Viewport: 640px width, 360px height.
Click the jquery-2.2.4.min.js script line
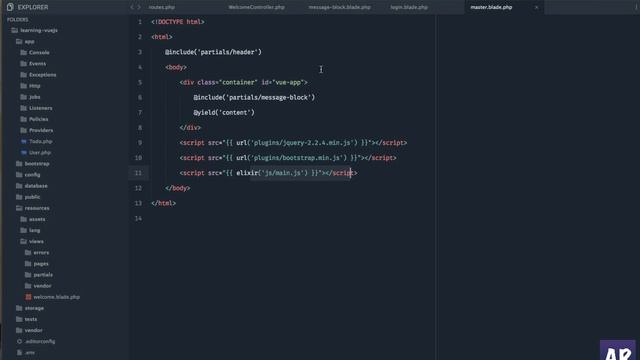click(293, 142)
